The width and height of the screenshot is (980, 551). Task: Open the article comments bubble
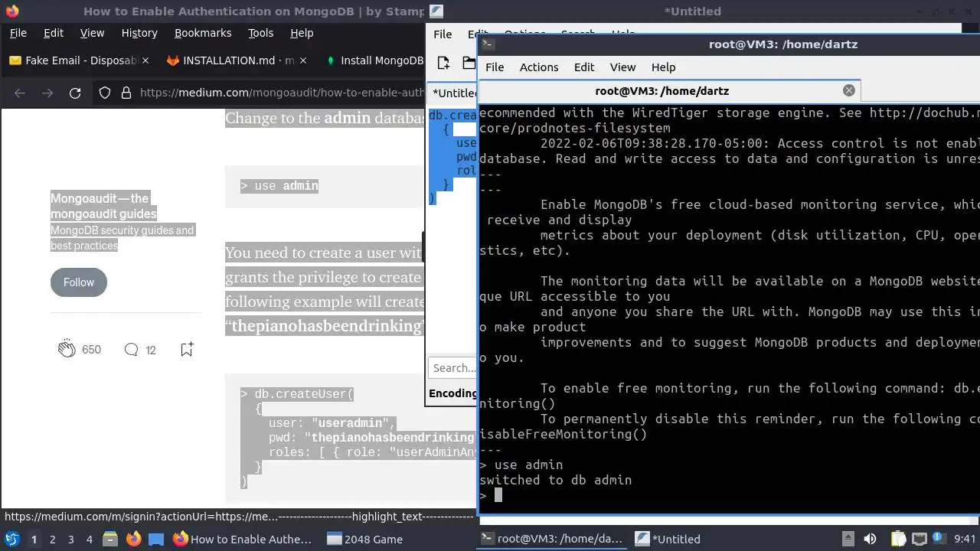click(x=131, y=350)
